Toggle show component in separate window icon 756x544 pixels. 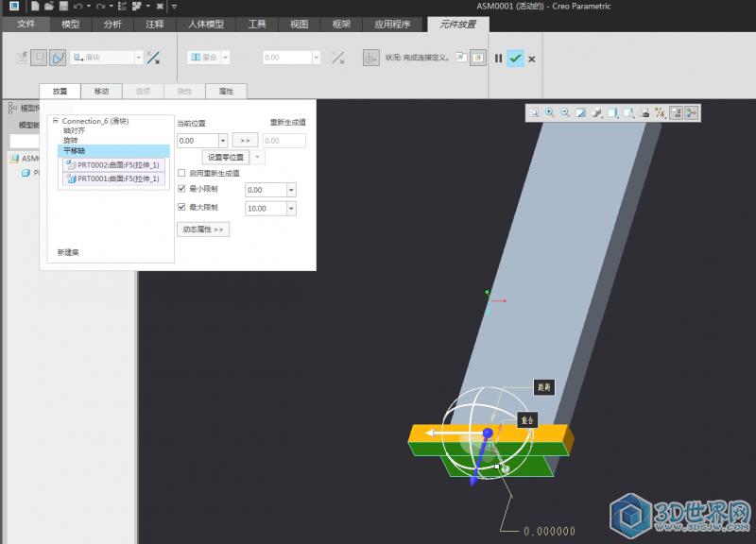461,58
